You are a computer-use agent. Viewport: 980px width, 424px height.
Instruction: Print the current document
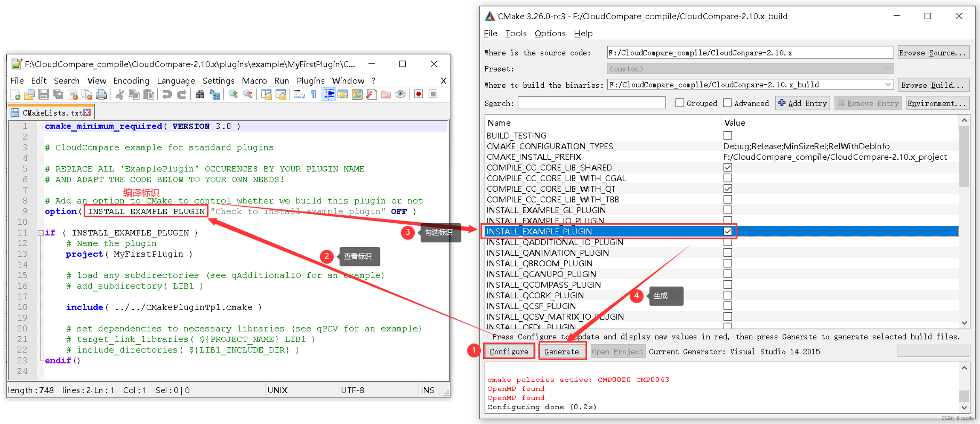(101, 94)
